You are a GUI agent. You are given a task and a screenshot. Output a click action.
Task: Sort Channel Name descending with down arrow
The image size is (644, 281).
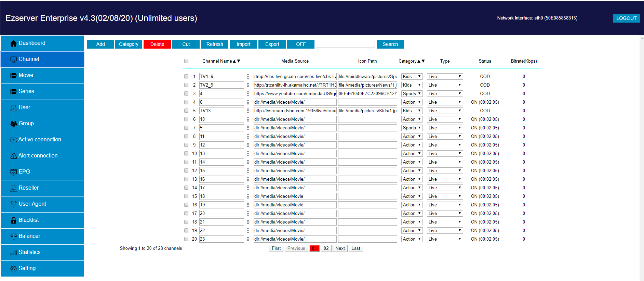coord(239,61)
